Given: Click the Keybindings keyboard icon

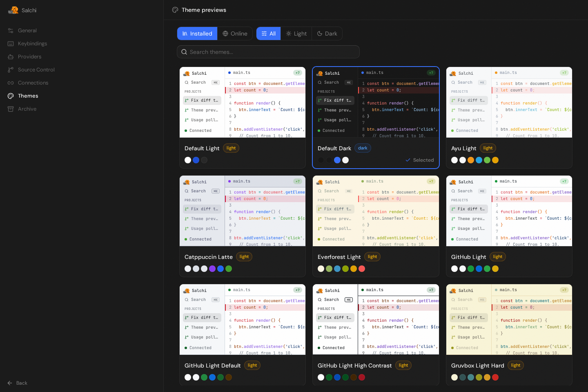Looking at the screenshot, I should (x=11, y=44).
